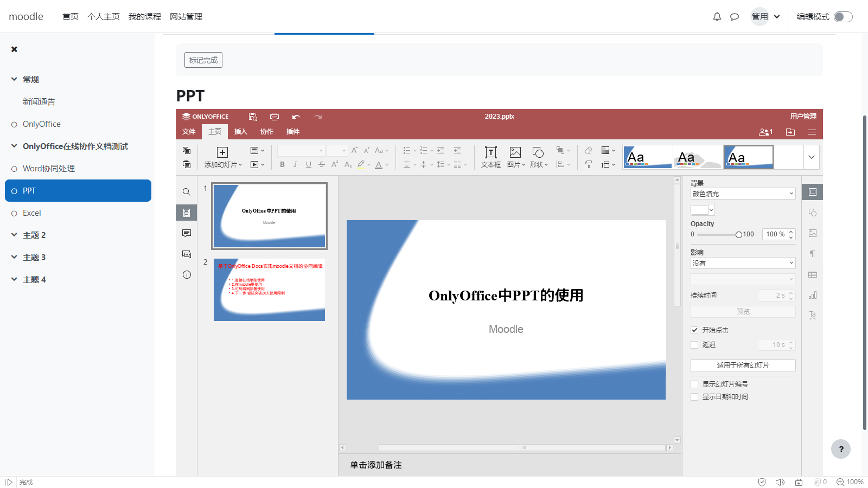868x488 pixels.
Task: Open 网站管理 in top navigation
Action: pos(186,17)
